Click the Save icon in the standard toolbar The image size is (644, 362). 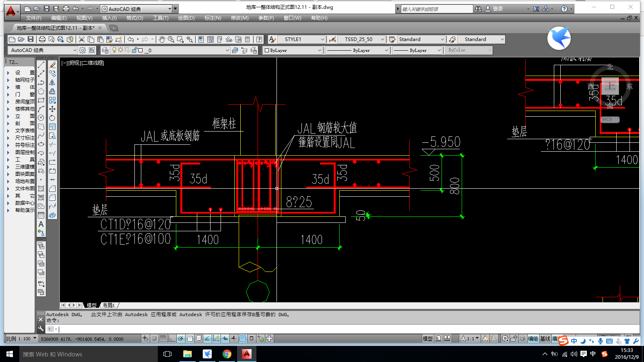tap(31, 39)
